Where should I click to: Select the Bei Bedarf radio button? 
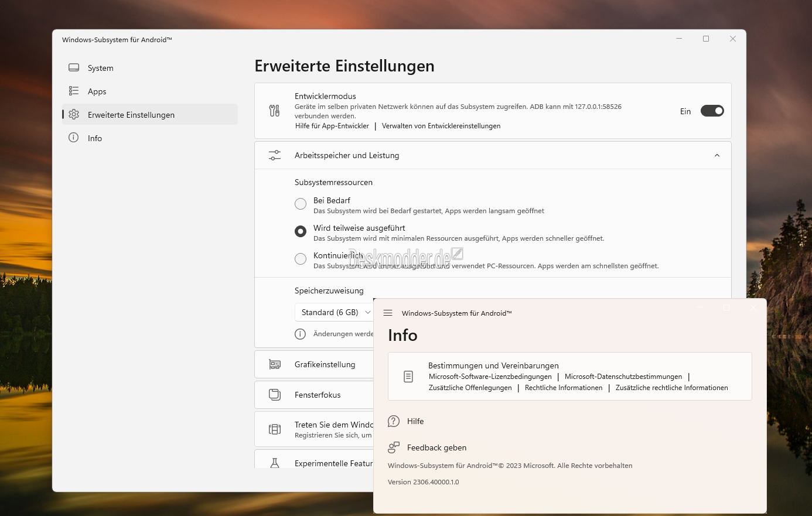(x=301, y=204)
